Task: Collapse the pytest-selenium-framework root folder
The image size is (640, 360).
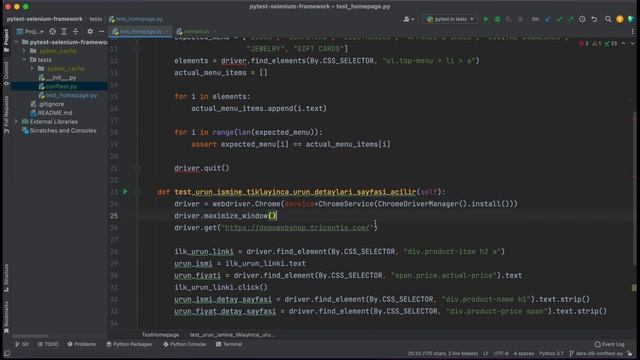Action: click(16, 42)
